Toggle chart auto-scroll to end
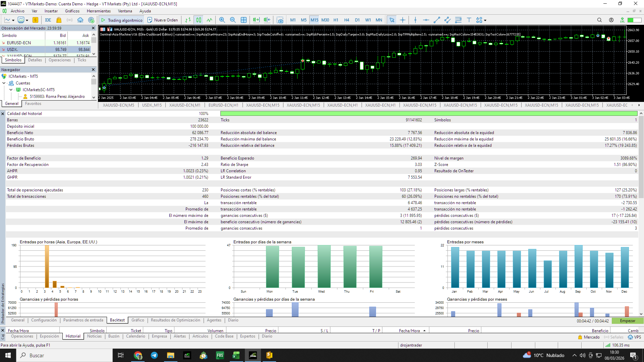 tap(256, 20)
